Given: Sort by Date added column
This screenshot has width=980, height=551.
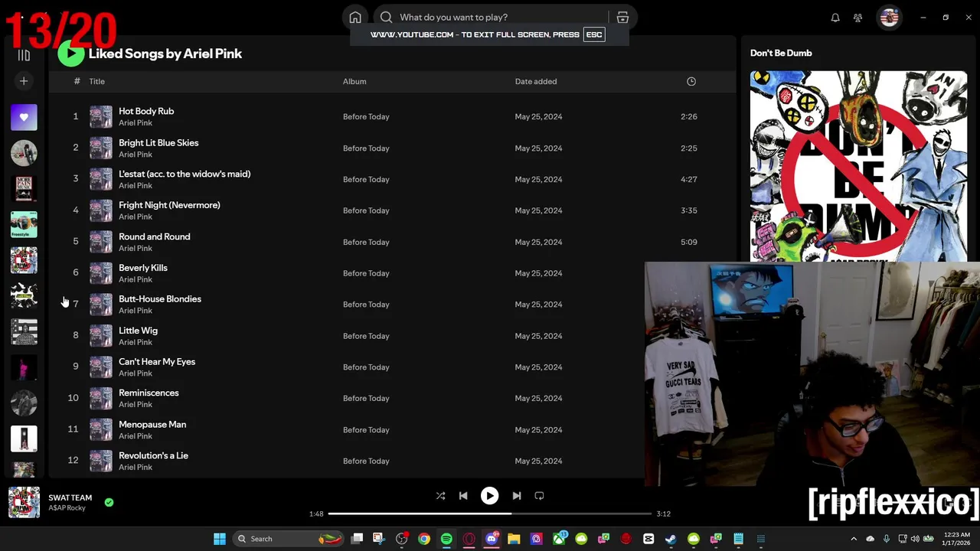Looking at the screenshot, I should tap(536, 81).
